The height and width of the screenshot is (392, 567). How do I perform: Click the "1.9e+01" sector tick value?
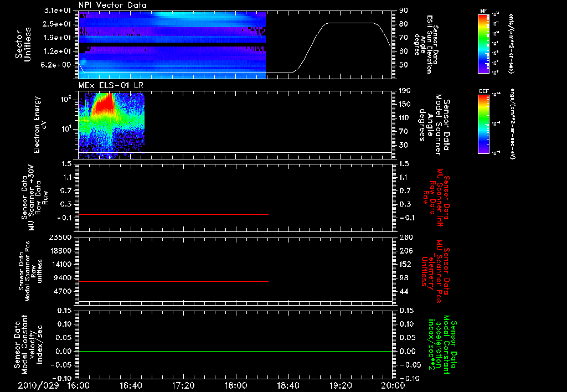[x=57, y=38]
